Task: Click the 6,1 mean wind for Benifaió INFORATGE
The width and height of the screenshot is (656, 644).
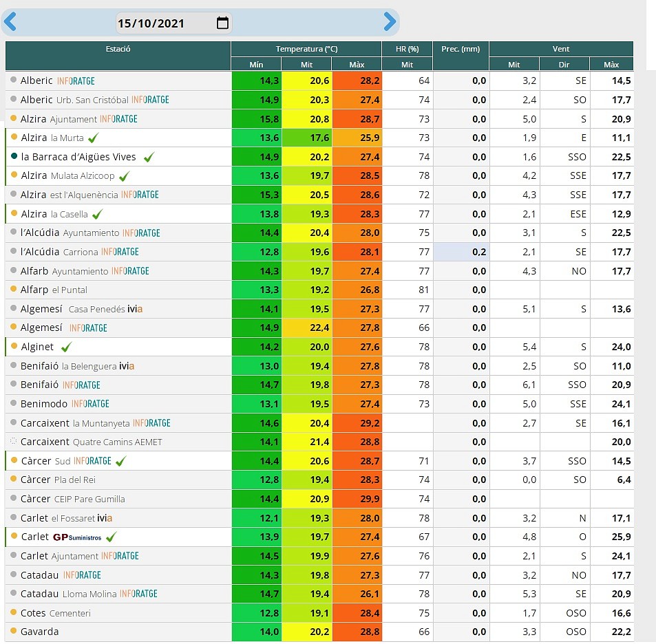Action: [514, 385]
